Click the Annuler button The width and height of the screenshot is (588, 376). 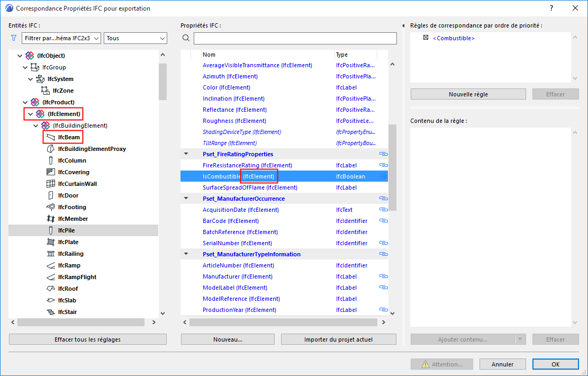click(502, 364)
